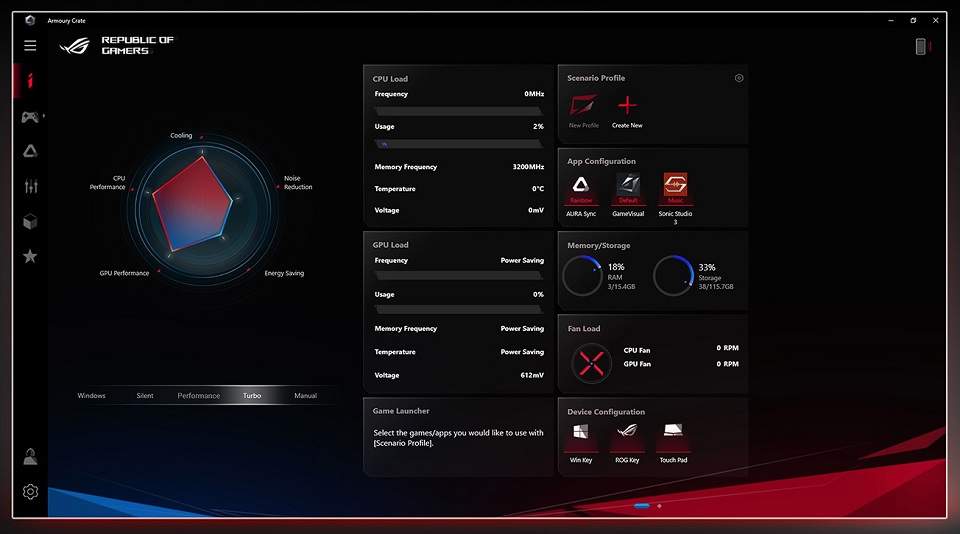
Task: Click the Create New plus icon
Action: tap(627, 105)
